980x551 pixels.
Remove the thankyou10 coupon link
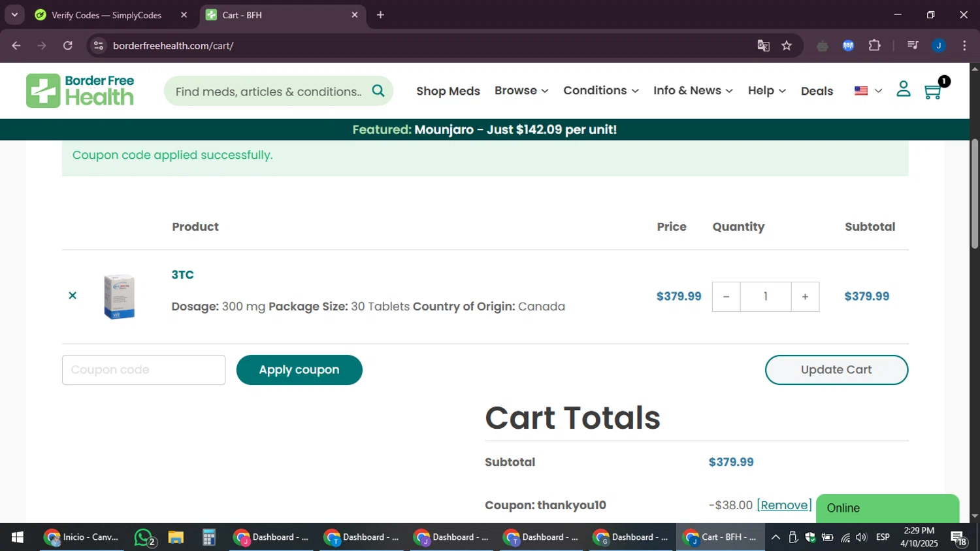pos(784,505)
